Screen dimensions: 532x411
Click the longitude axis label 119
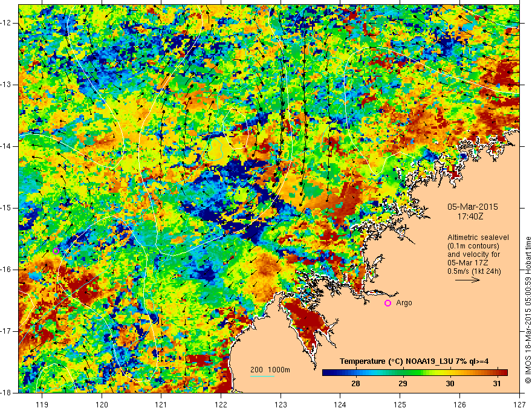(x=42, y=404)
